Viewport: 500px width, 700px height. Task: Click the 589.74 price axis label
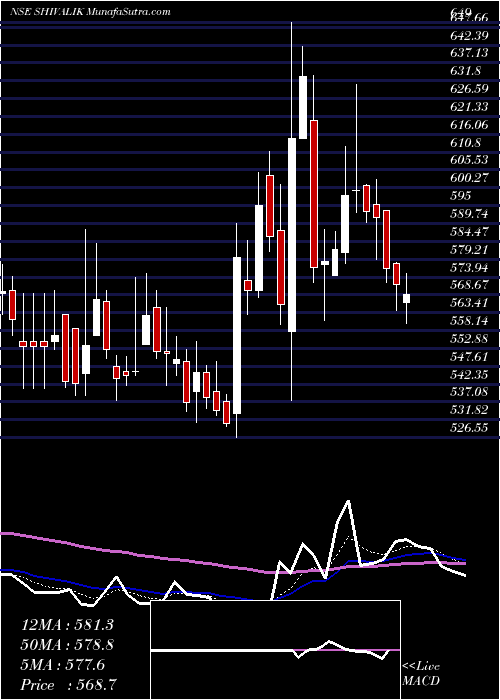469,213
